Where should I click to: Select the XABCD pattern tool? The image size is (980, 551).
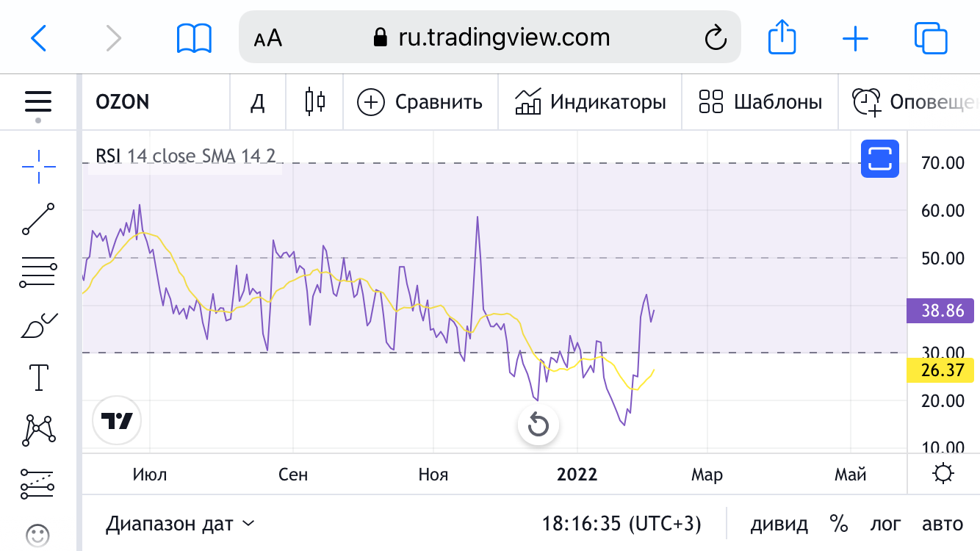[x=38, y=430]
